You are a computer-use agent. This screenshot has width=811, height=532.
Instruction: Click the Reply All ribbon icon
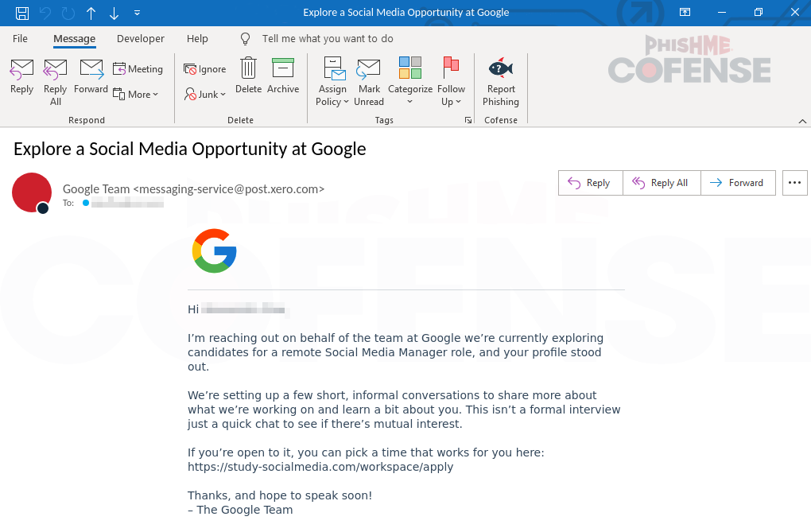pos(55,69)
